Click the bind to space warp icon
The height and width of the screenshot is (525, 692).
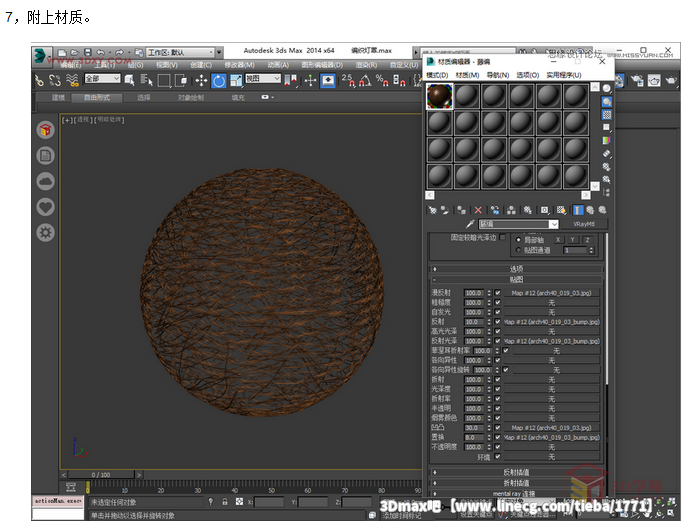pos(72,80)
